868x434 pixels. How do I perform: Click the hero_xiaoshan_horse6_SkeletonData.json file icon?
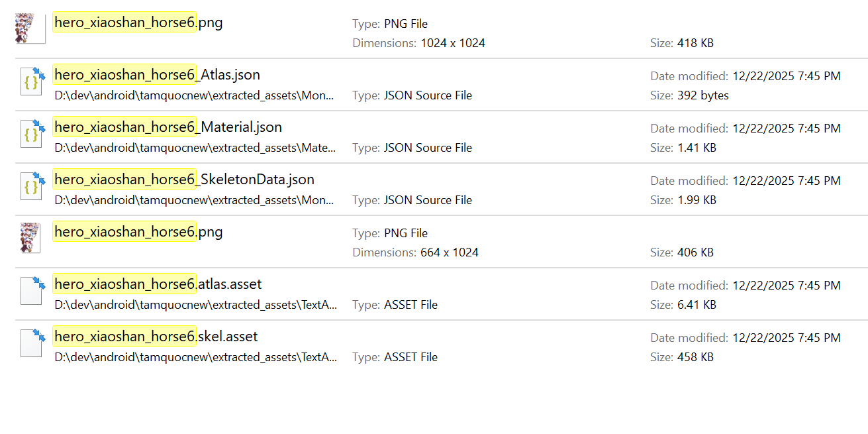(32, 186)
